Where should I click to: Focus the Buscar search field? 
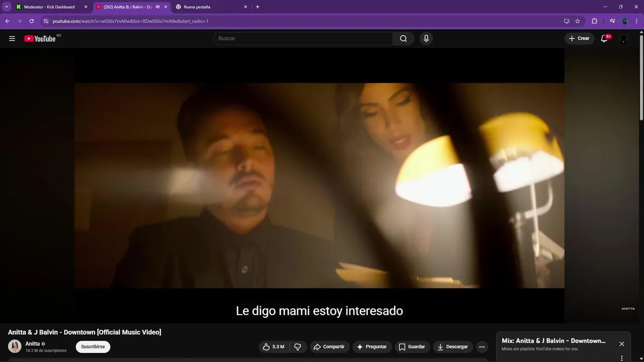(x=303, y=39)
